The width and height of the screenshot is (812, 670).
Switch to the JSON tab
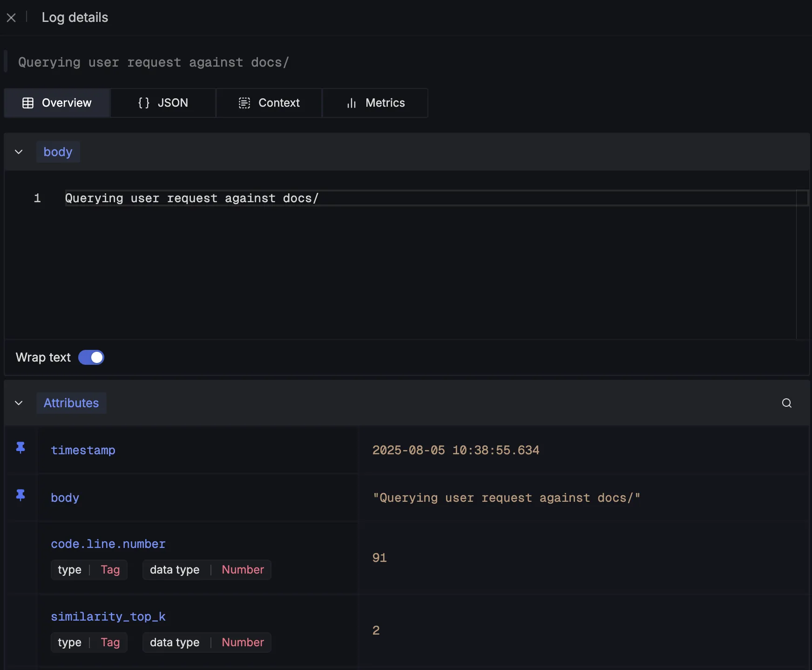pos(163,103)
